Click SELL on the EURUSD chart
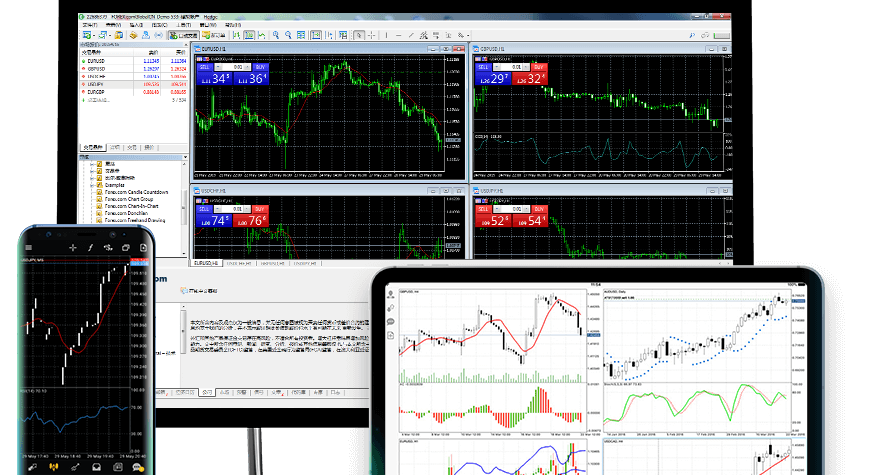The image size is (870, 475). click(206, 66)
